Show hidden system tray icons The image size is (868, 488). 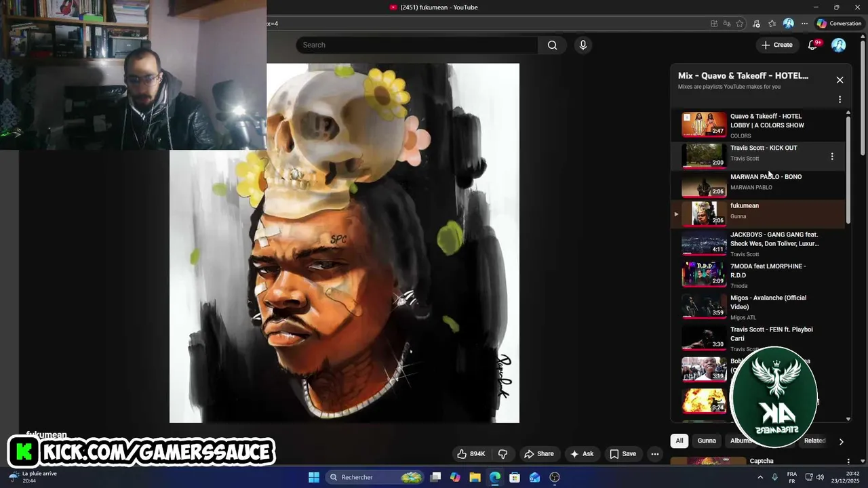click(x=760, y=477)
